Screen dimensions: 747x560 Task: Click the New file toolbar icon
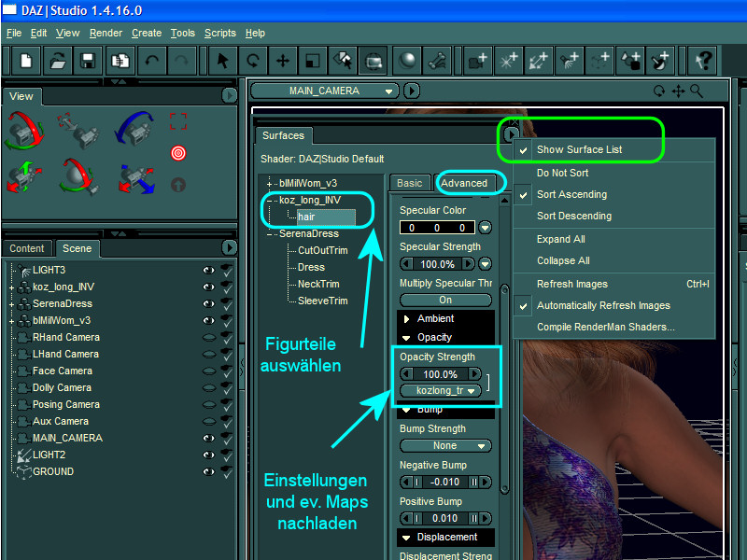click(26, 61)
